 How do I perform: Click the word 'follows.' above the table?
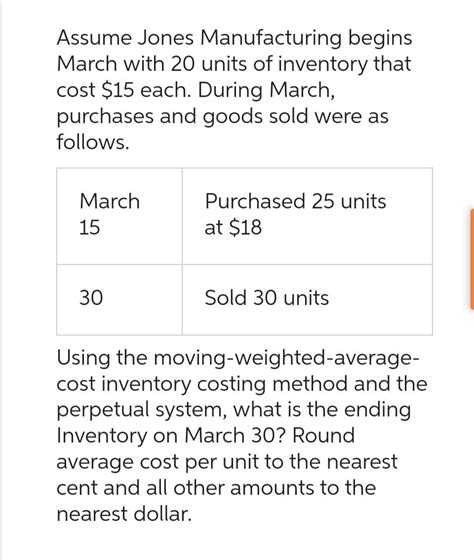coord(93,142)
